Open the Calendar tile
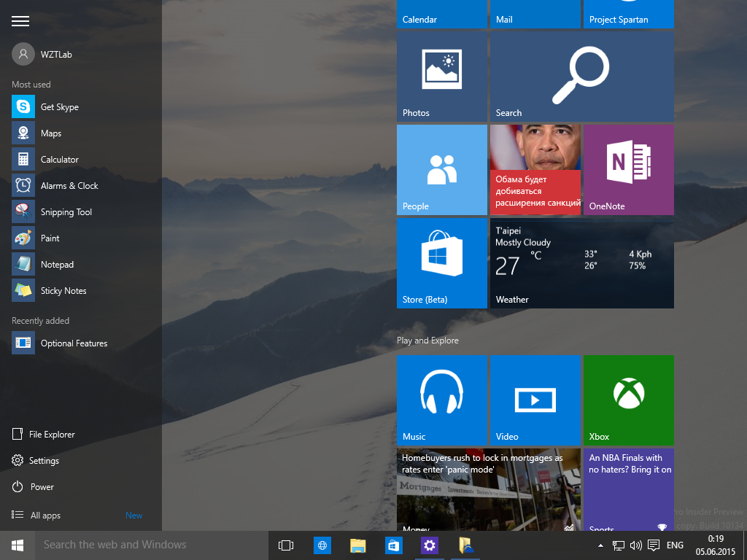The image size is (747, 560). coord(442,14)
